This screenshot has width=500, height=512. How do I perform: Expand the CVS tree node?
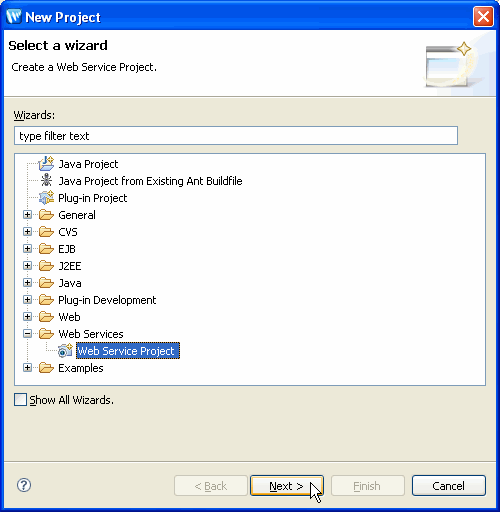[28, 232]
